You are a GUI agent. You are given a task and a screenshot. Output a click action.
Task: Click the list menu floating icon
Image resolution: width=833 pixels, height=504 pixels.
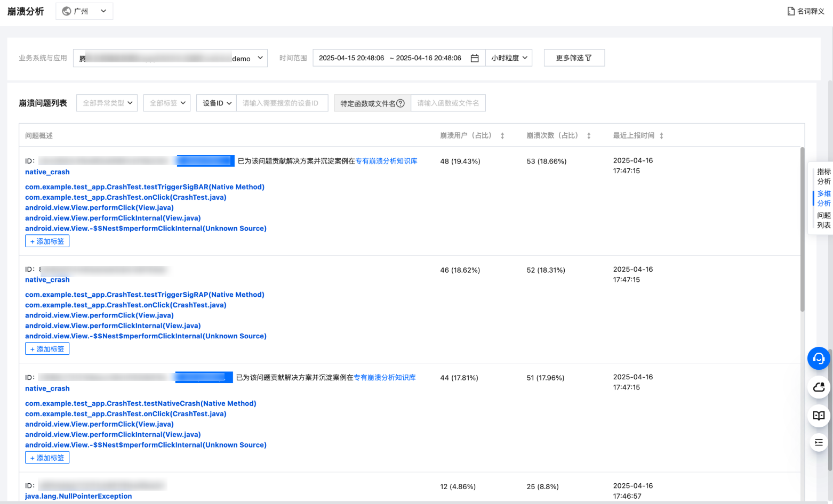pyautogui.click(x=819, y=443)
